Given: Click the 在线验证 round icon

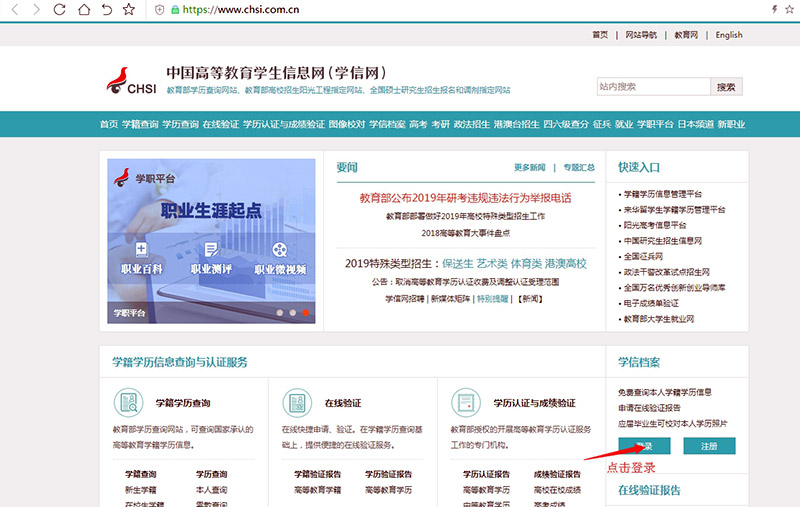Looking at the screenshot, I should point(297,402).
